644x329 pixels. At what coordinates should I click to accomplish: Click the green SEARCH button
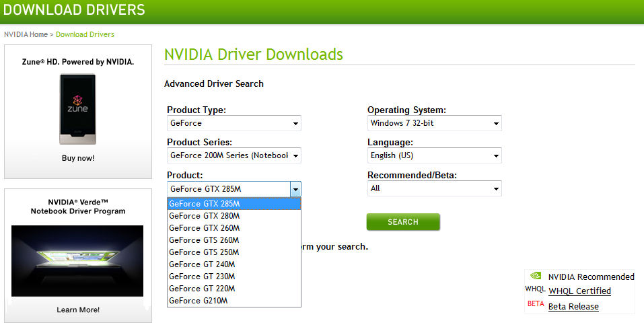click(403, 222)
